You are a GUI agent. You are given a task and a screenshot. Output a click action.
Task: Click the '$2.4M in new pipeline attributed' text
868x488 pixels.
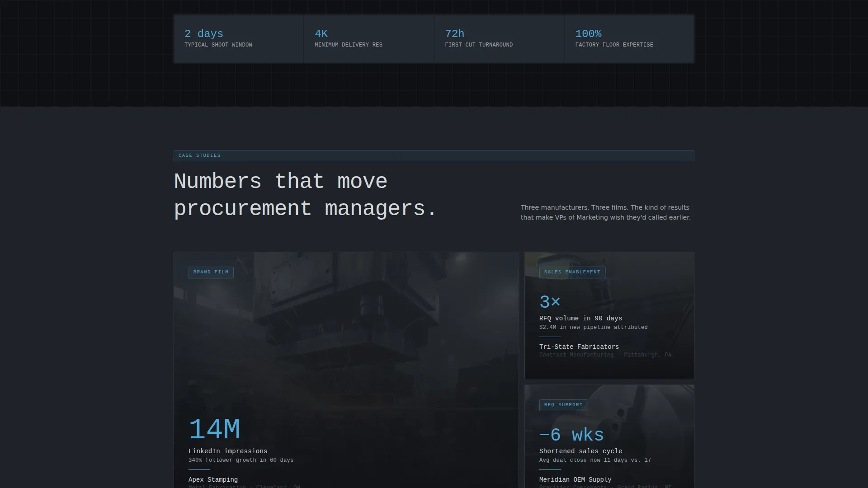(x=594, y=327)
